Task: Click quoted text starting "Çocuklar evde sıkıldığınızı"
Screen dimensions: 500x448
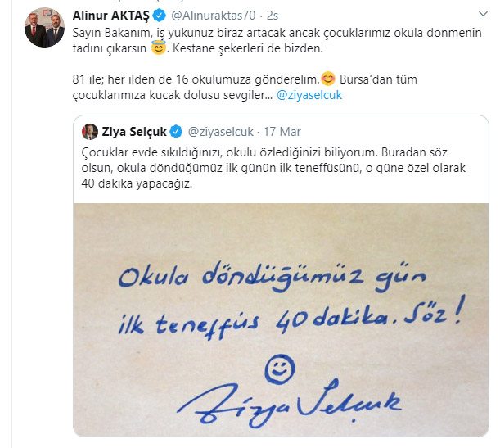Action: click(273, 168)
